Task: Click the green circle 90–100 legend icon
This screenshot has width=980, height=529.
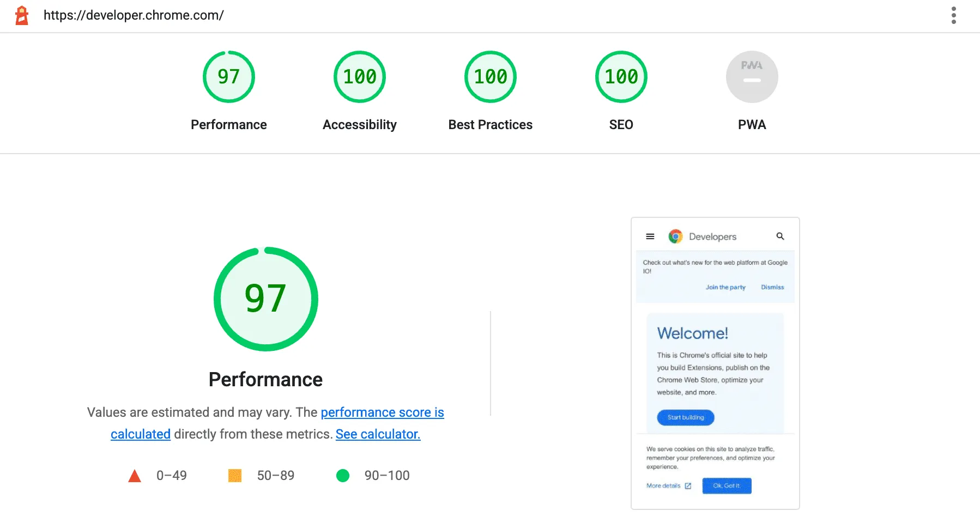Action: (x=343, y=476)
